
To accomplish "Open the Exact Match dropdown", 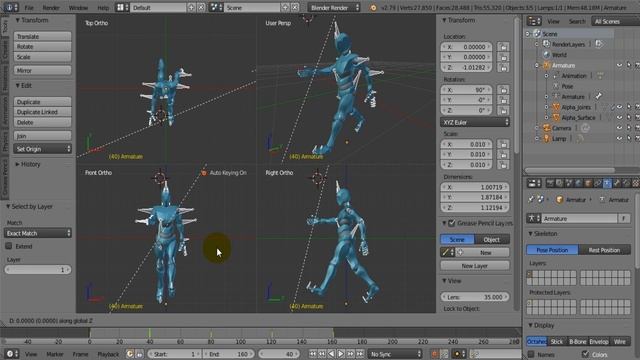I will point(38,233).
